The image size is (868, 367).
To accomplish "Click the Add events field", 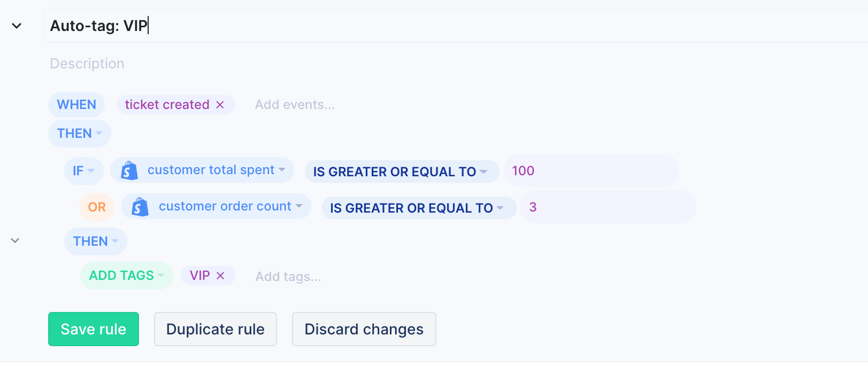I will pyautogui.click(x=295, y=105).
